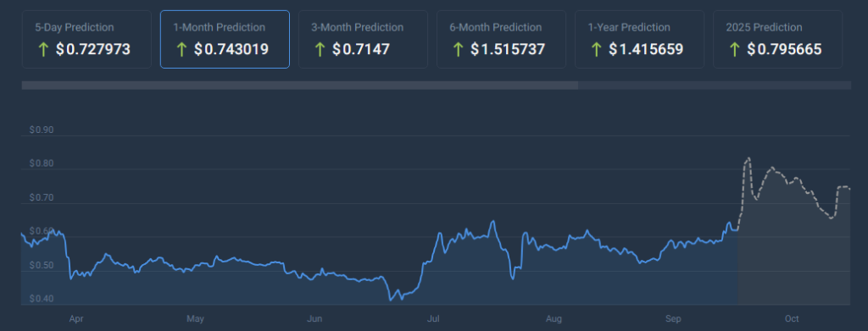The image size is (868, 331).
Task: Click the $0.90 price axis label
Action: pyautogui.click(x=42, y=130)
